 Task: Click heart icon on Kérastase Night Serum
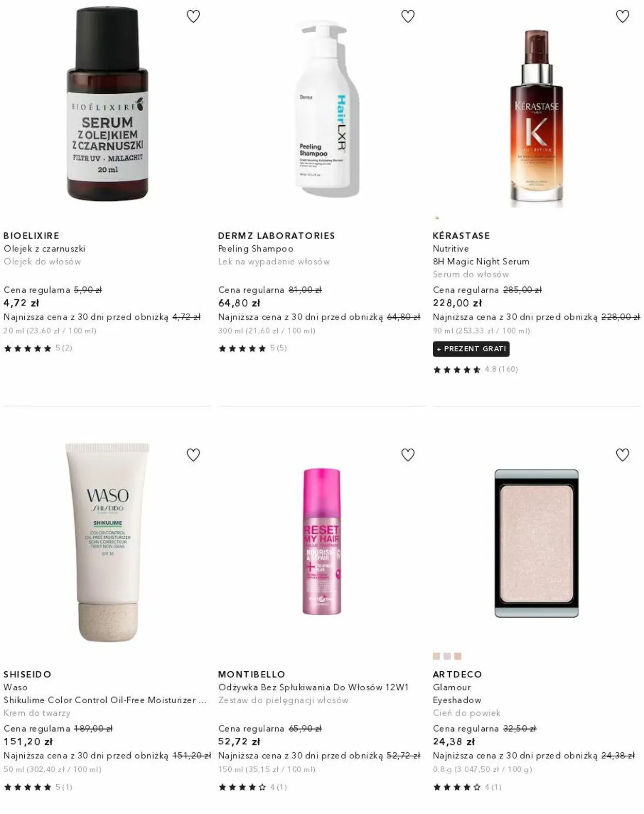(623, 16)
